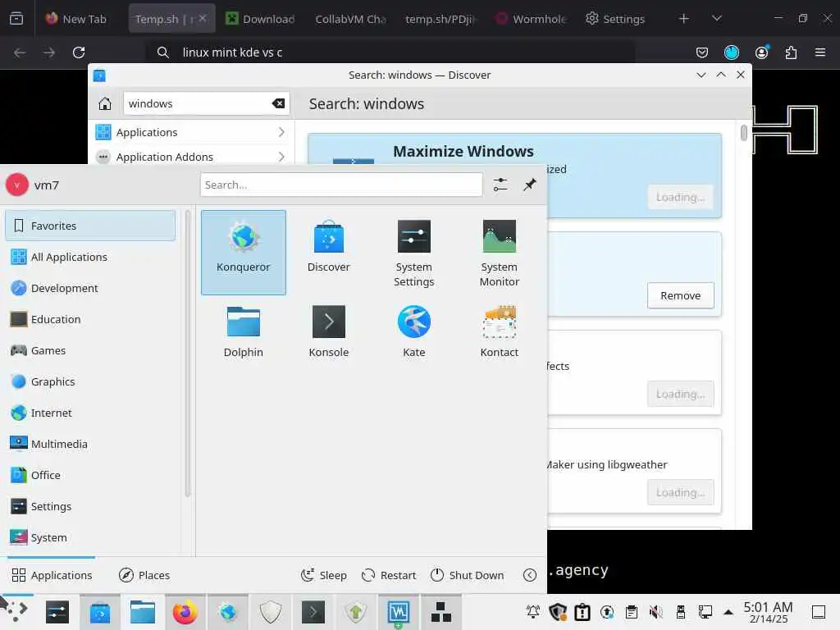Launch Konqueror from Favorites grid
This screenshot has height=630, width=840.
[x=243, y=252]
